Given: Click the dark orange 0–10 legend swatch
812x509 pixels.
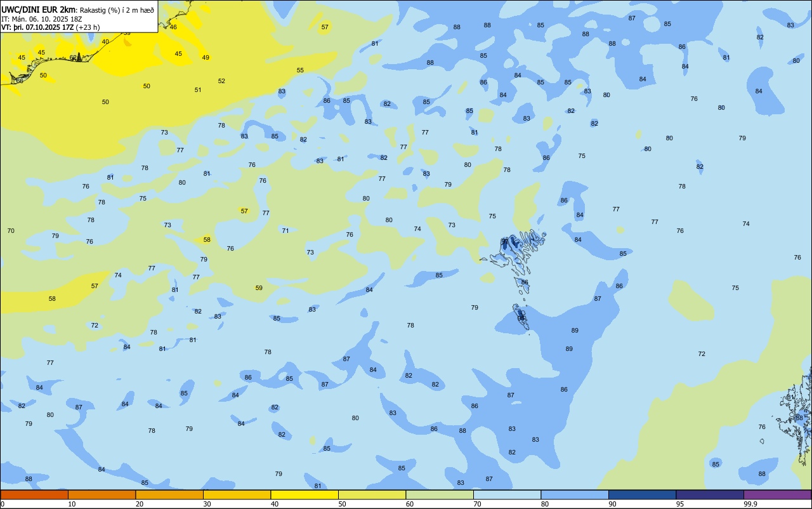Looking at the screenshot, I should [x=34, y=494].
